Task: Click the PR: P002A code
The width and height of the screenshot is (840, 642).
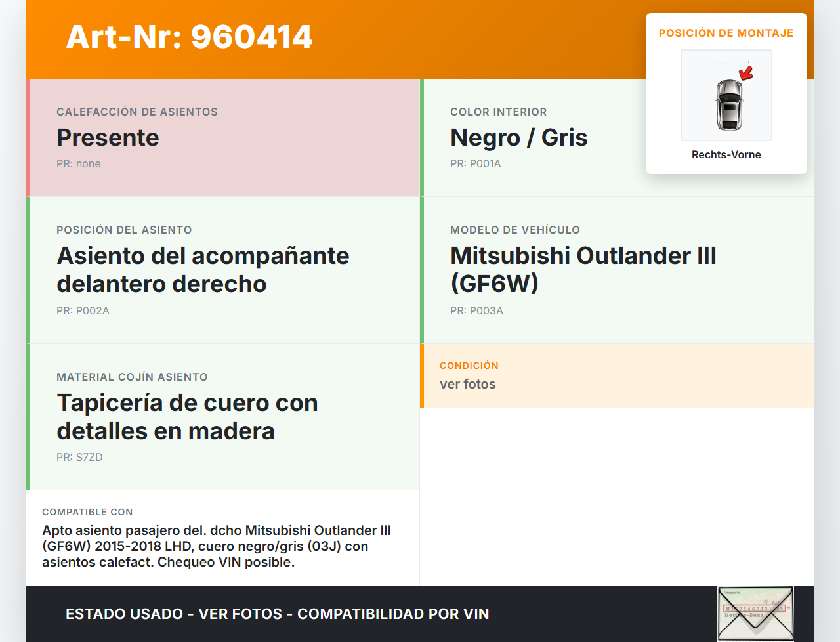Action: [83, 310]
